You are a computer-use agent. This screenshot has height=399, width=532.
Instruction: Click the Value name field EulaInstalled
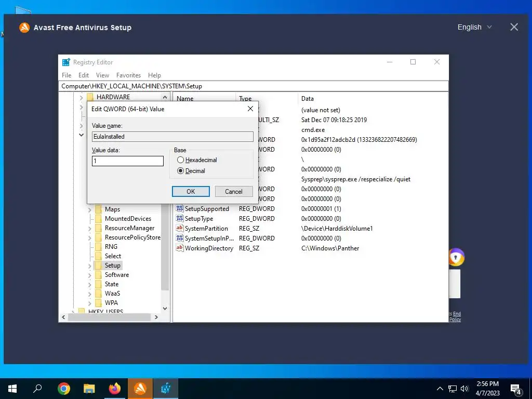tap(172, 137)
